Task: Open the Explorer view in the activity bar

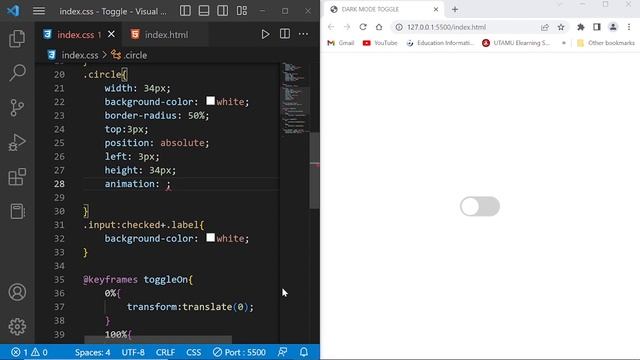Action: [17, 39]
